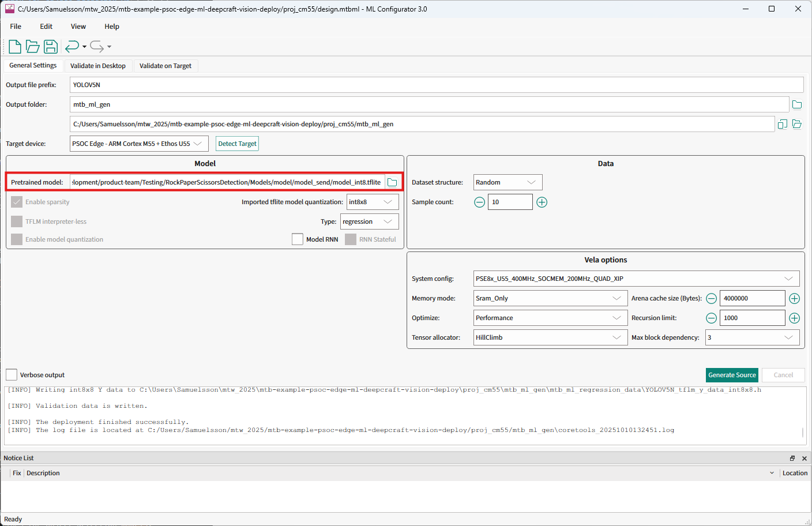The width and height of the screenshot is (812, 526).
Task: Click the Output file prefix field
Action: [436, 85]
